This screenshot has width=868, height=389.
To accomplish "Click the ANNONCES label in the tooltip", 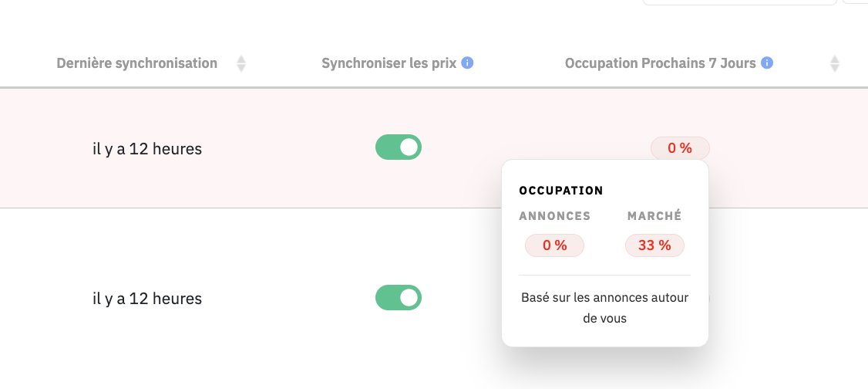I will (x=555, y=216).
